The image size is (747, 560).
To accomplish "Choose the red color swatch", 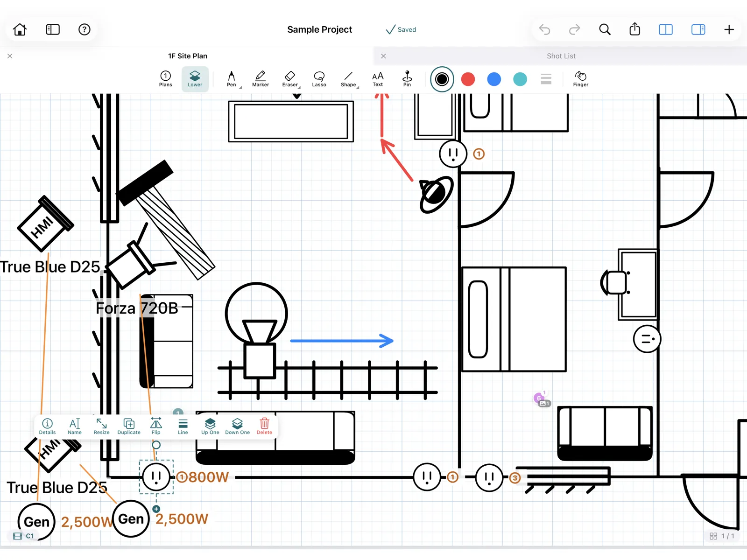I will 468,79.
